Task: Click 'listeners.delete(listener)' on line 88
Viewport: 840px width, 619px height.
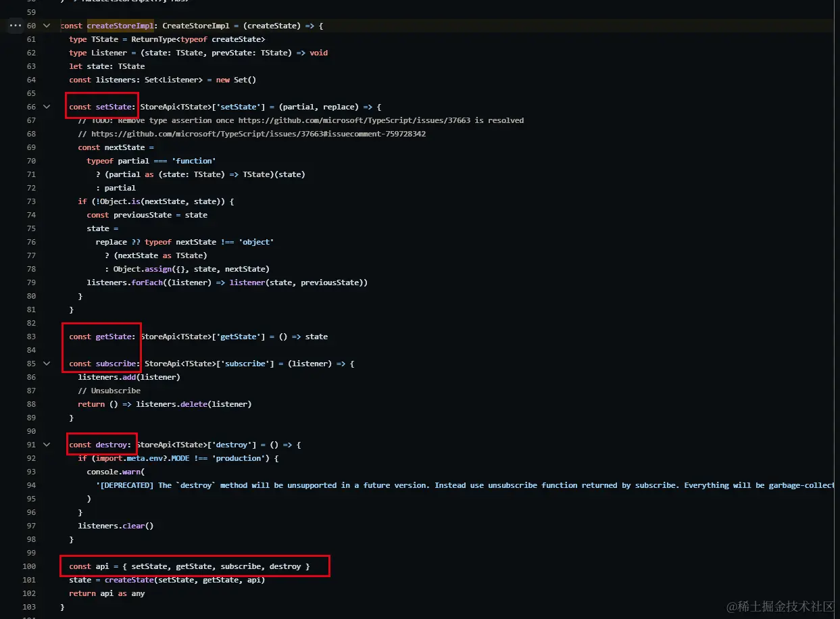Action: [x=194, y=404]
